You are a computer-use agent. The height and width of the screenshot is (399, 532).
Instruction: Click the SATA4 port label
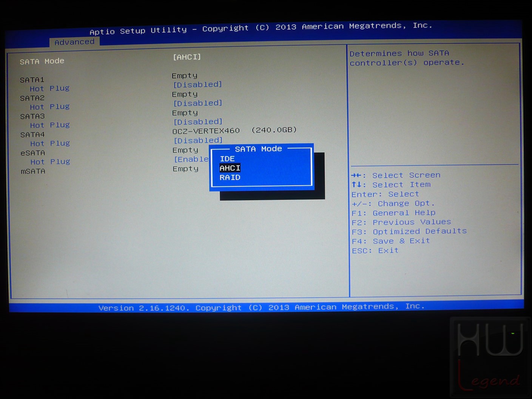tap(32, 134)
